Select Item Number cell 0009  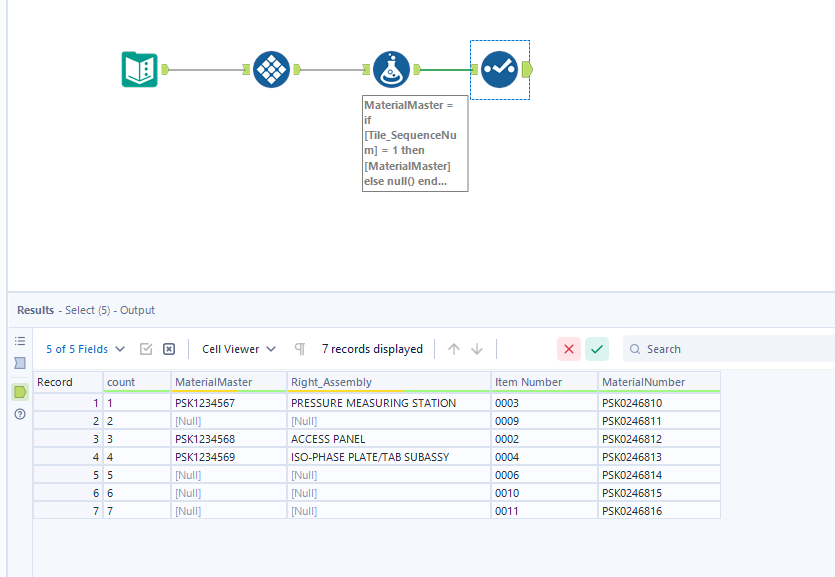[544, 421]
